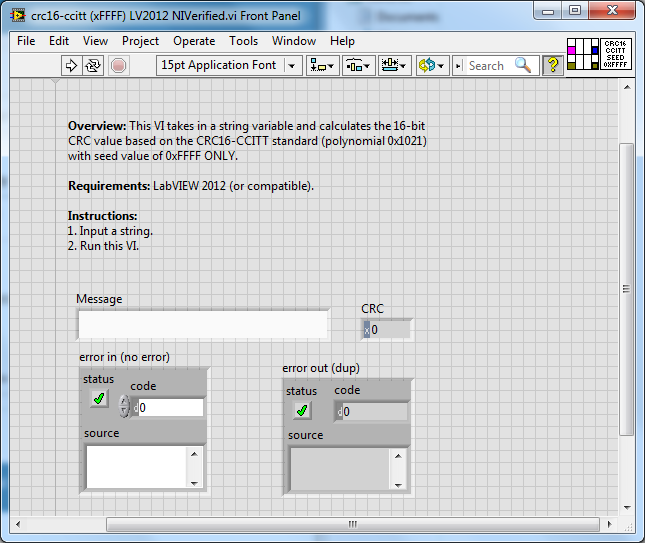Click the front panel scroll down arrow
645x543 pixels.
[x=627, y=508]
